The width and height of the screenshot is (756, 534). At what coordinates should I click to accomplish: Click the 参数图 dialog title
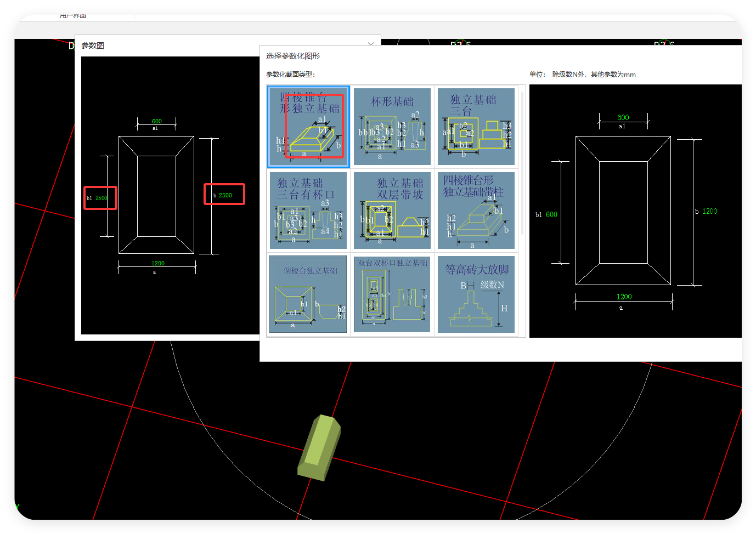93,46
